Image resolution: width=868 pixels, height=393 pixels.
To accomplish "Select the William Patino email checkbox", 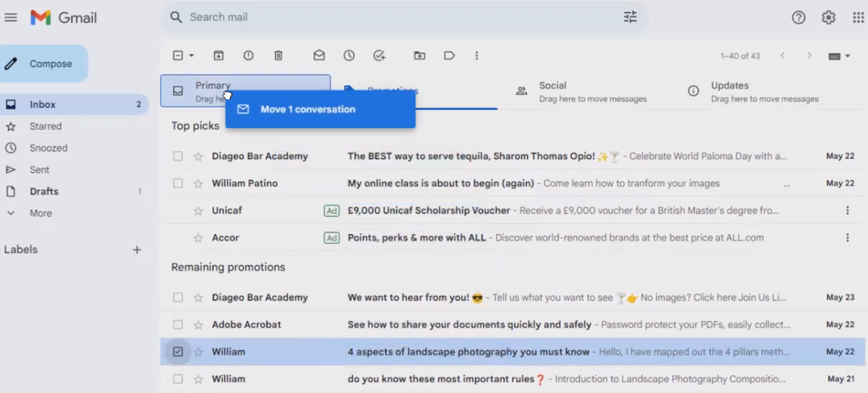I will click(x=178, y=183).
